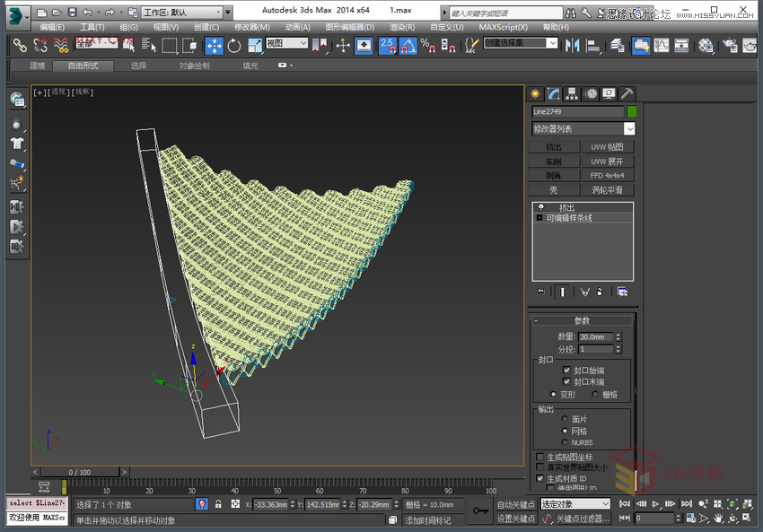The height and width of the screenshot is (532, 763).
Task: Open the 修改器列表 modifier dropdown
Action: click(x=583, y=128)
